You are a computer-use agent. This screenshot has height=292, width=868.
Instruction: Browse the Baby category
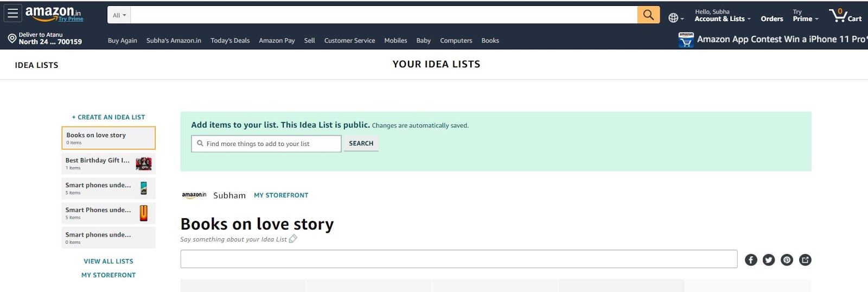click(x=423, y=41)
